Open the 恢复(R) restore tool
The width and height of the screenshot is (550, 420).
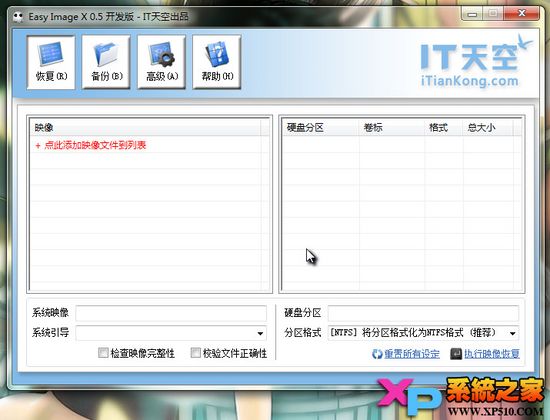(51, 62)
